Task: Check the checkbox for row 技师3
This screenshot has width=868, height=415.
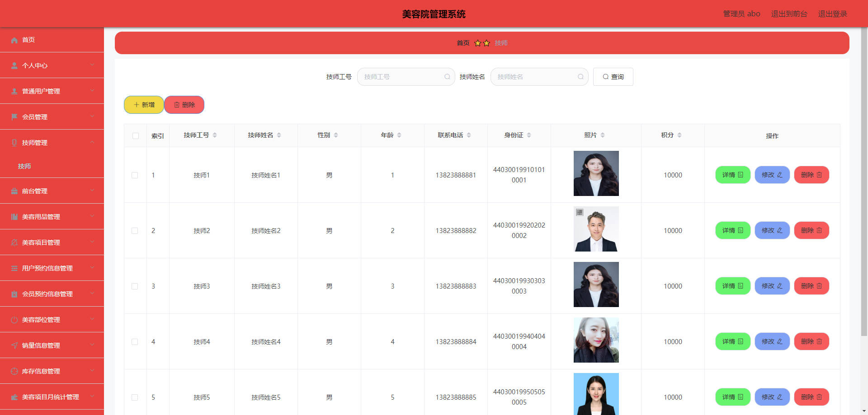Action: point(135,286)
